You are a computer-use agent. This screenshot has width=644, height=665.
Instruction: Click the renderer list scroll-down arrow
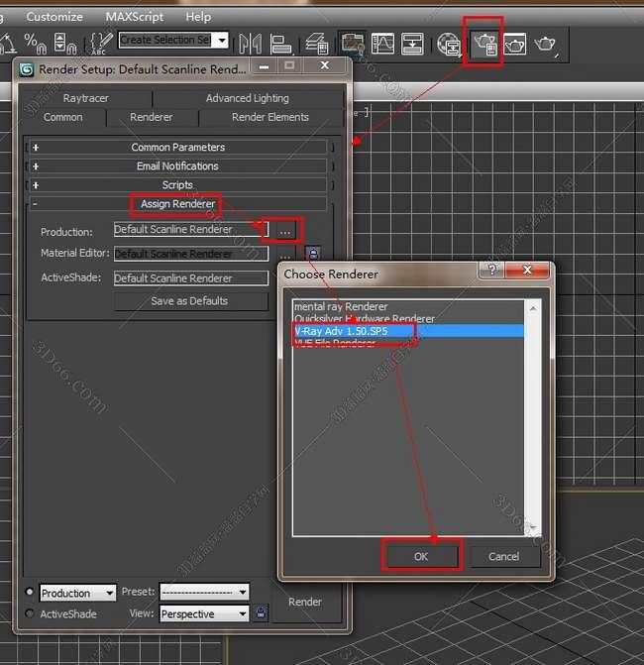533,527
